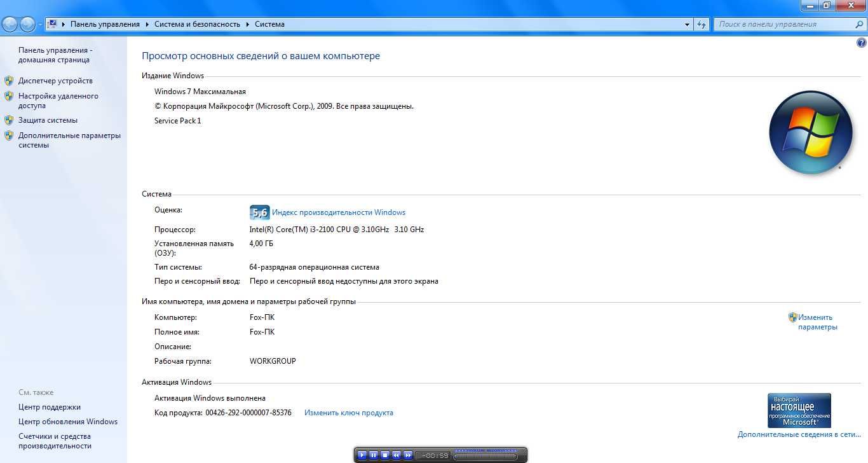Open Панель управления breadcrumb
The width and height of the screenshot is (868, 463).
[x=105, y=24]
